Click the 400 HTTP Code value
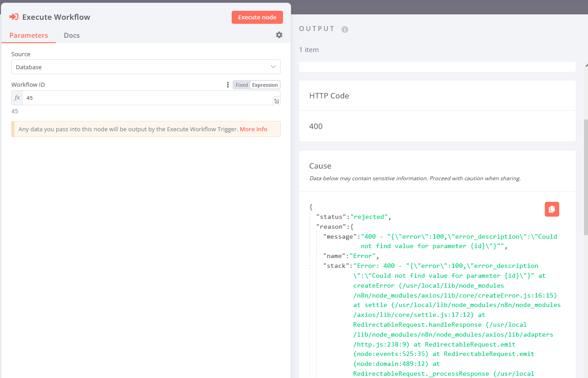588x378 pixels. click(316, 126)
